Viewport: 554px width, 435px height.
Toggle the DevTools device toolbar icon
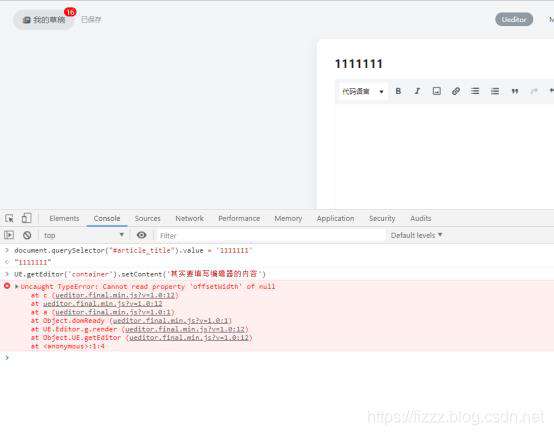(x=26, y=218)
